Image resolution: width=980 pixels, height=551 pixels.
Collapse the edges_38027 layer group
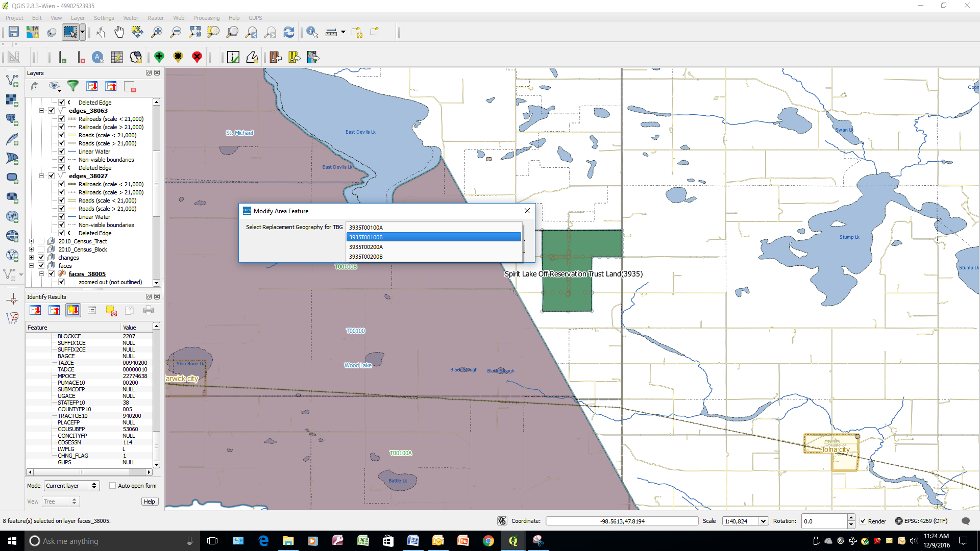42,176
